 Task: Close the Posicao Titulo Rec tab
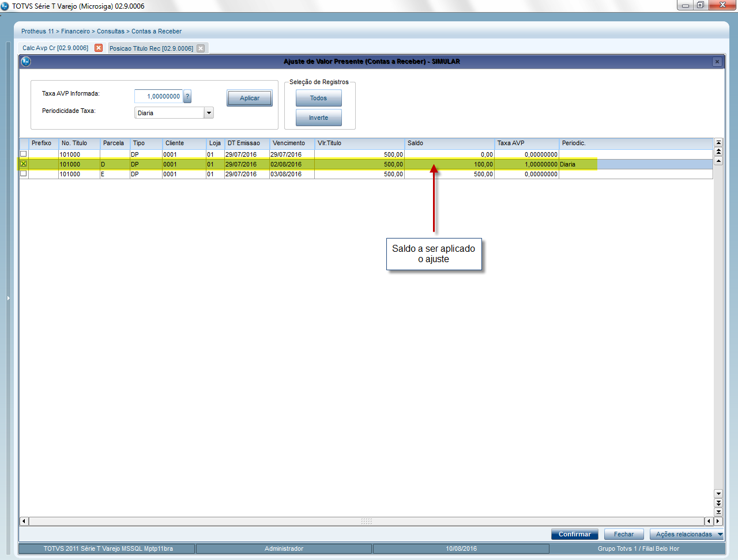201,48
